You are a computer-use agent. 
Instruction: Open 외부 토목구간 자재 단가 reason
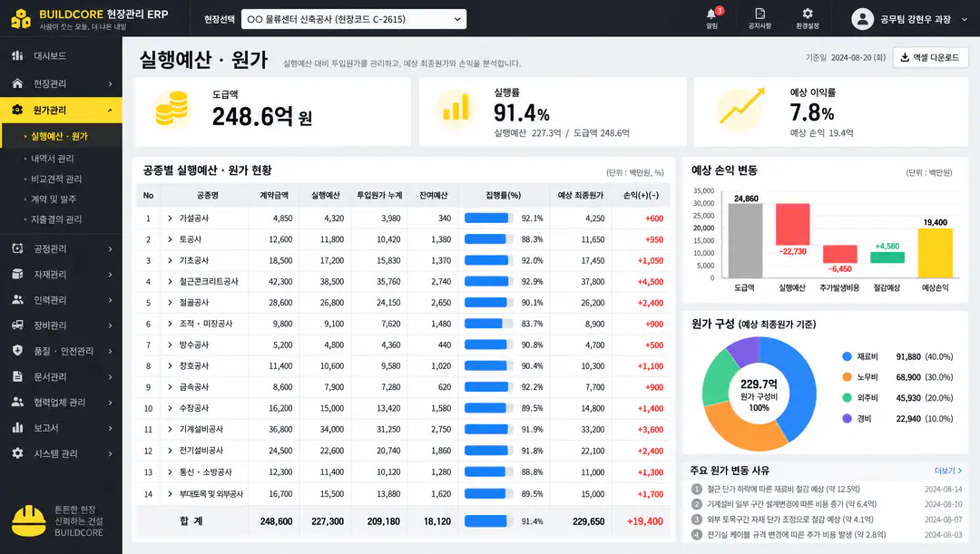coord(790,519)
